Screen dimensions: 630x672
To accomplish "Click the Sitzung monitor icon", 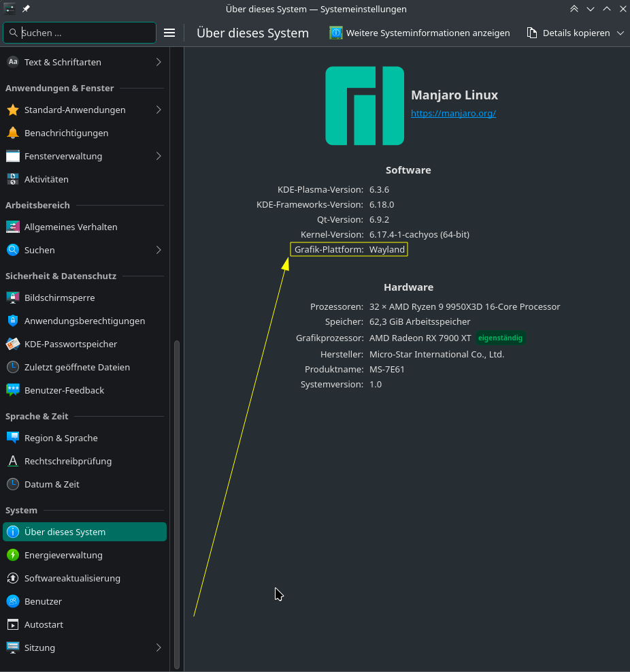I will 13,647.
